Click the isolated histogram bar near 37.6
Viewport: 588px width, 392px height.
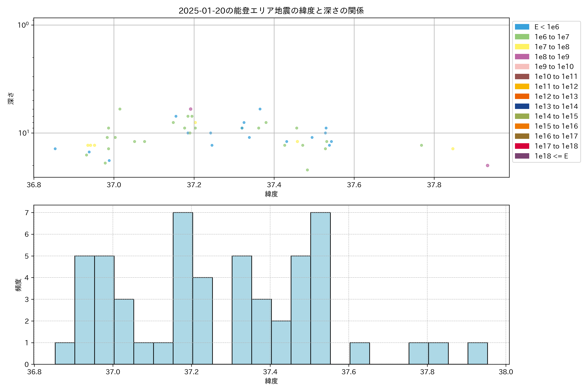[359, 353]
